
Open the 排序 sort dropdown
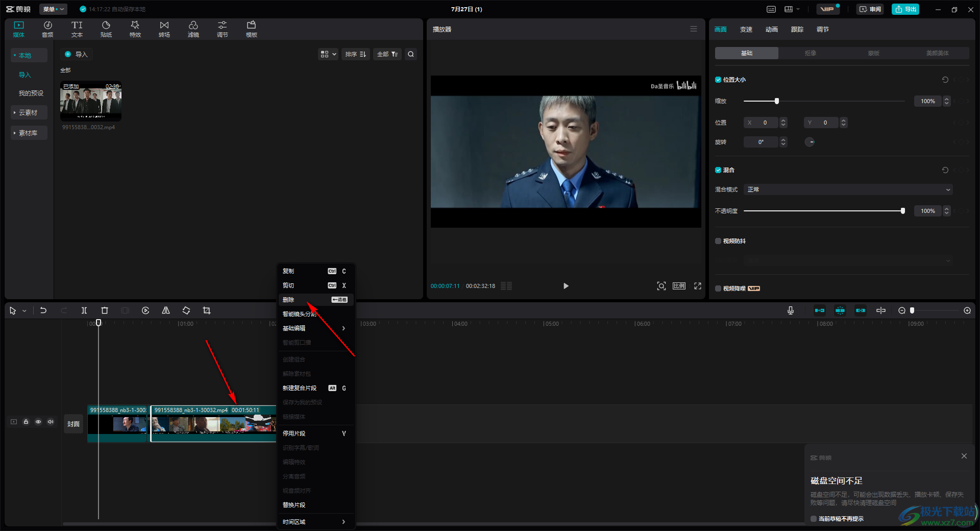click(356, 54)
